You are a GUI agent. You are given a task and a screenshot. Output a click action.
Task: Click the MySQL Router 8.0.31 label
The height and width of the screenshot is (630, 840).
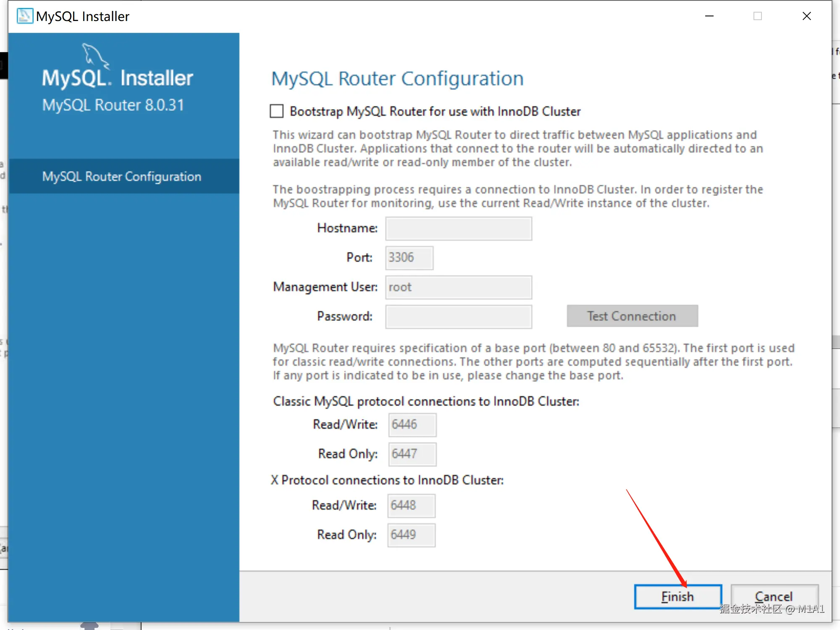point(113,105)
